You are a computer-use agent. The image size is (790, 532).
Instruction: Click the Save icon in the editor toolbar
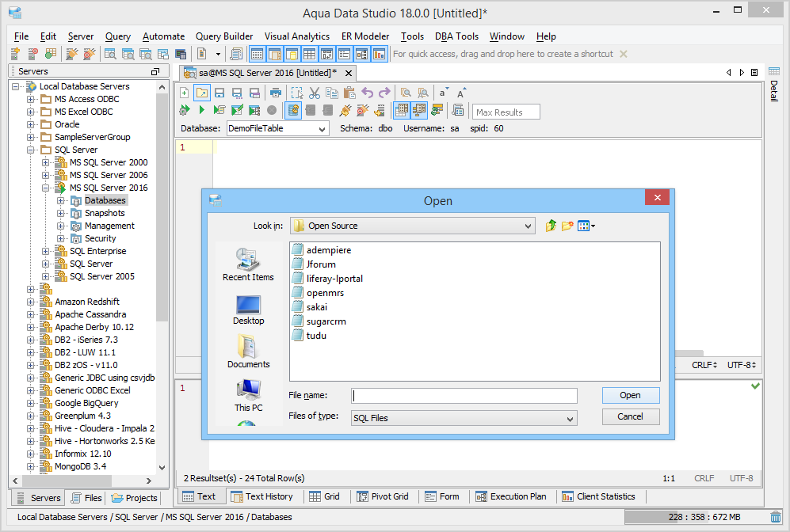tap(219, 93)
